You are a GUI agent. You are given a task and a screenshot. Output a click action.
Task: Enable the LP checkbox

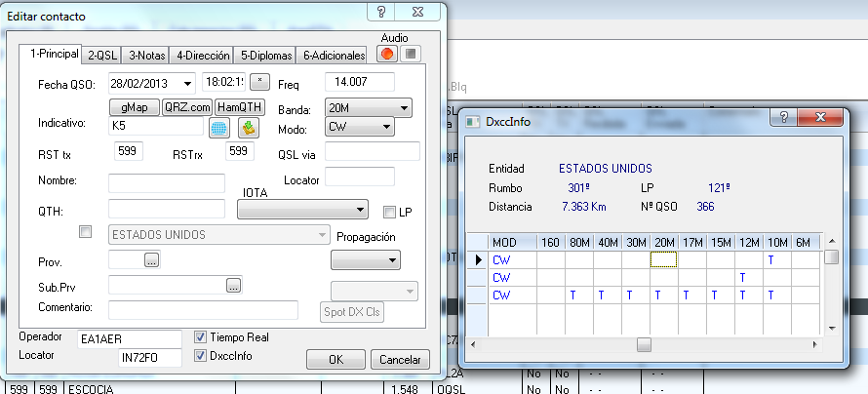[x=390, y=213]
